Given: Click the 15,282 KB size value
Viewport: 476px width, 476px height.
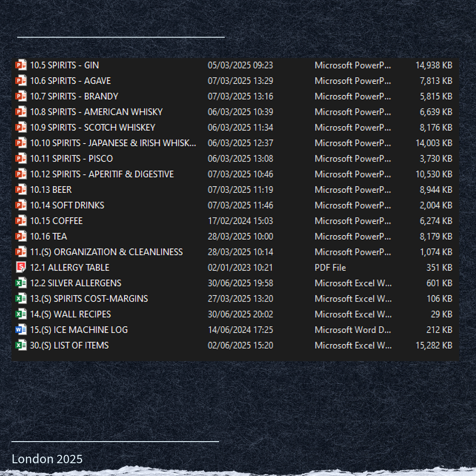Looking at the screenshot, I should point(434,345).
